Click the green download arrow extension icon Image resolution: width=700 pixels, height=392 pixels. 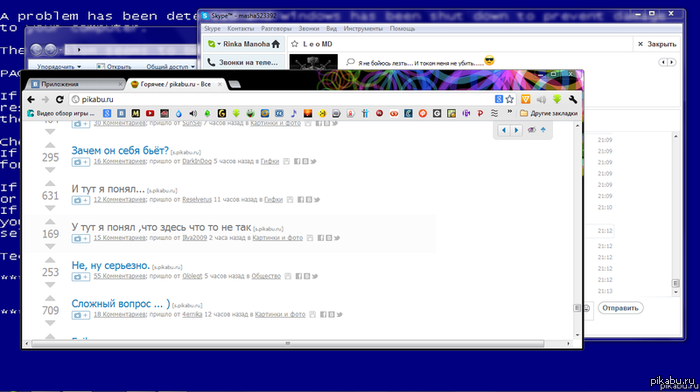(557, 99)
